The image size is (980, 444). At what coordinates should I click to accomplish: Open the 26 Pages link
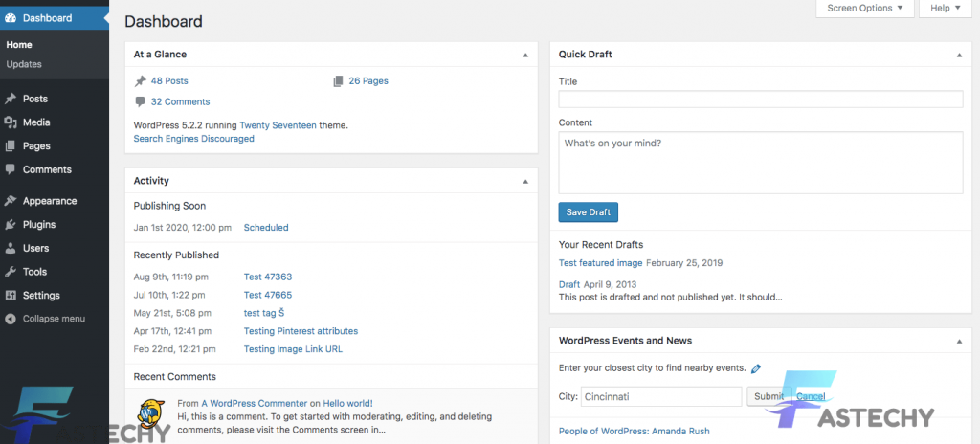tap(368, 81)
